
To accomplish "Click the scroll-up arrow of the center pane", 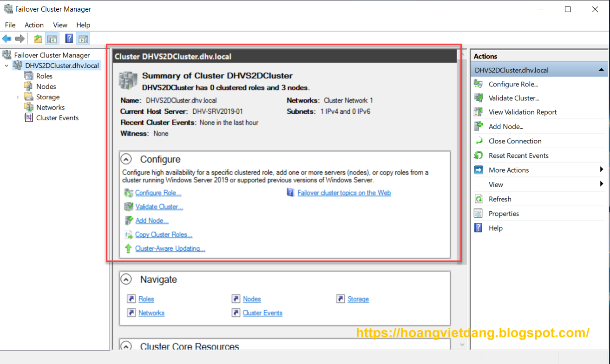I will 463,53.
